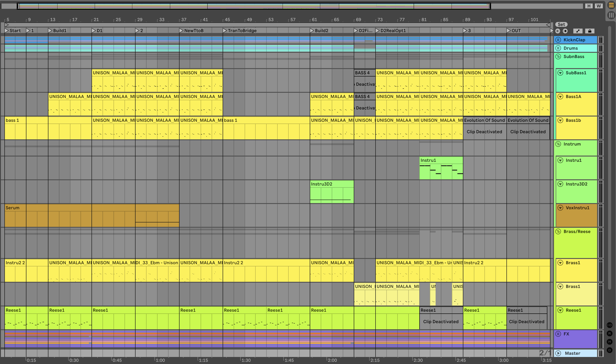
Task: Toggle Mixer section visibility with M
Action: click(609, 342)
